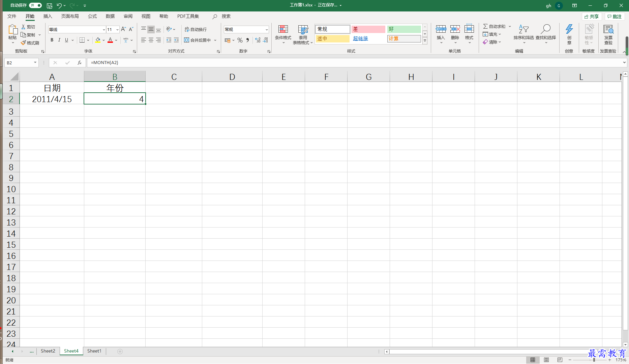The width and height of the screenshot is (629, 364).
Task: Expand the font size dropdown
Action: click(x=117, y=30)
